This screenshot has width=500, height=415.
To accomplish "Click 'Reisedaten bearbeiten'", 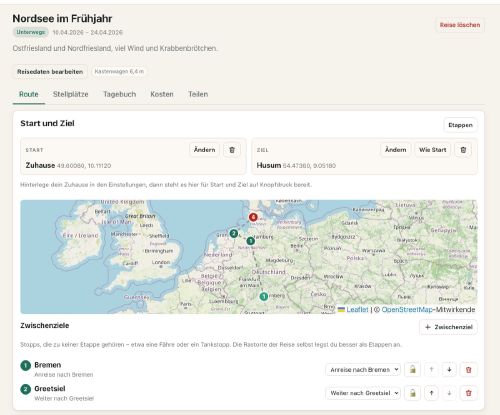I will [50, 72].
